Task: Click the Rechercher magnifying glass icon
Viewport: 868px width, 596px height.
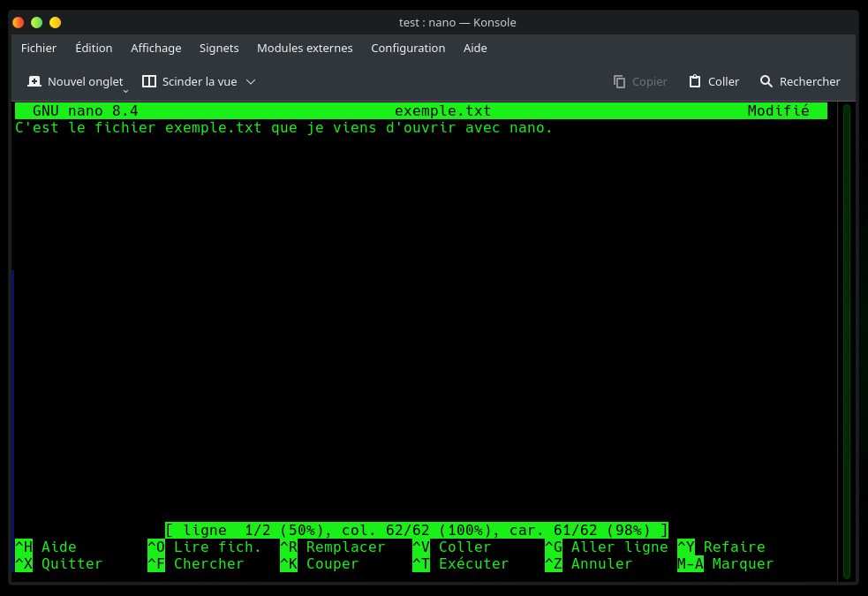Action: [x=766, y=81]
